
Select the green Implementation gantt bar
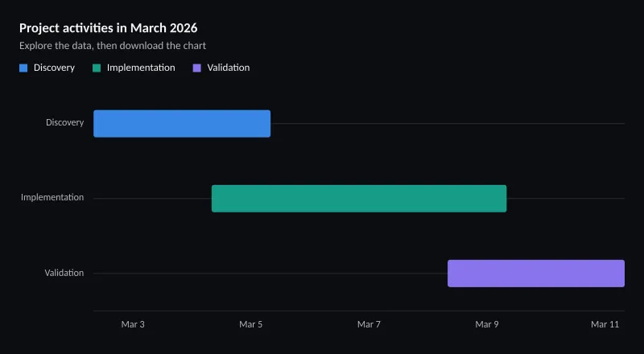(x=359, y=199)
